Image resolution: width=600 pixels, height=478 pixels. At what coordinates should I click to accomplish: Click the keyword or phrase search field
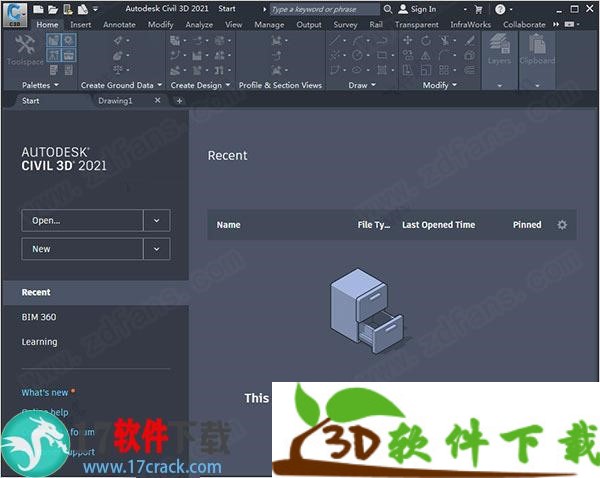coord(324,9)
